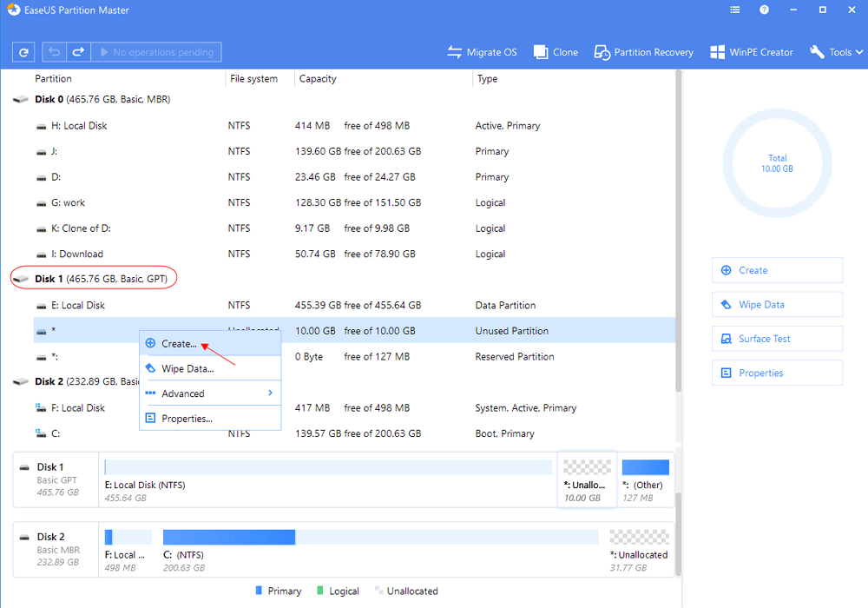868x608 pixels.
Task: Click the disk map vertical scrollbar
Action: pyautogui.click(x=678, y=534)
